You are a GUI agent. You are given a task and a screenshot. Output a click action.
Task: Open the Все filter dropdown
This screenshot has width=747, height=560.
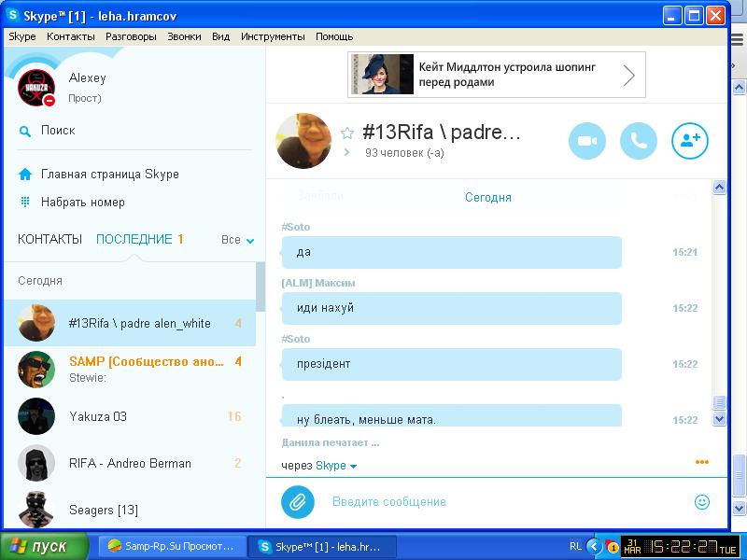238,240
